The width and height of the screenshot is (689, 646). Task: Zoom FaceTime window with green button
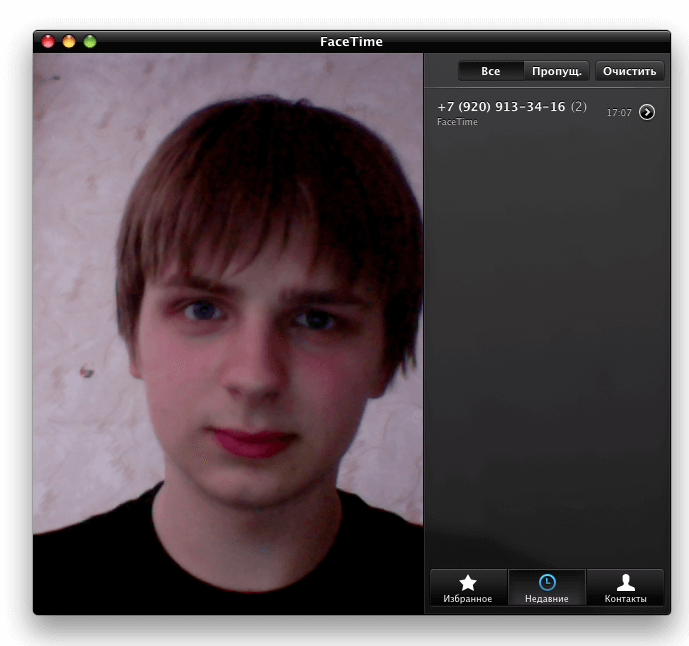click(x=90, y=41)
